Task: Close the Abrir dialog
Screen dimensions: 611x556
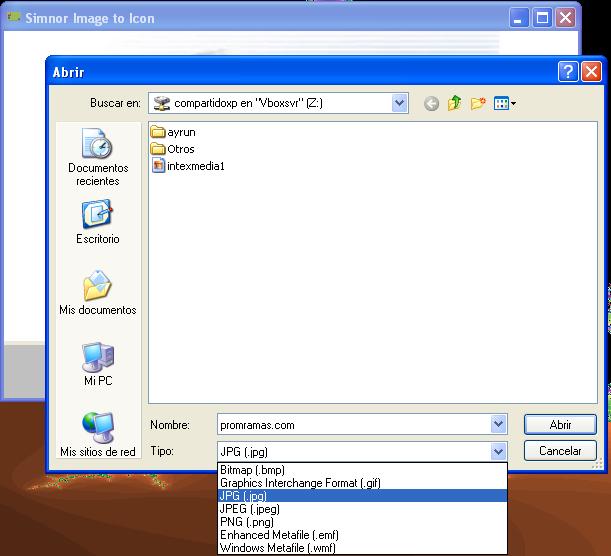Action: click(591, 72)
